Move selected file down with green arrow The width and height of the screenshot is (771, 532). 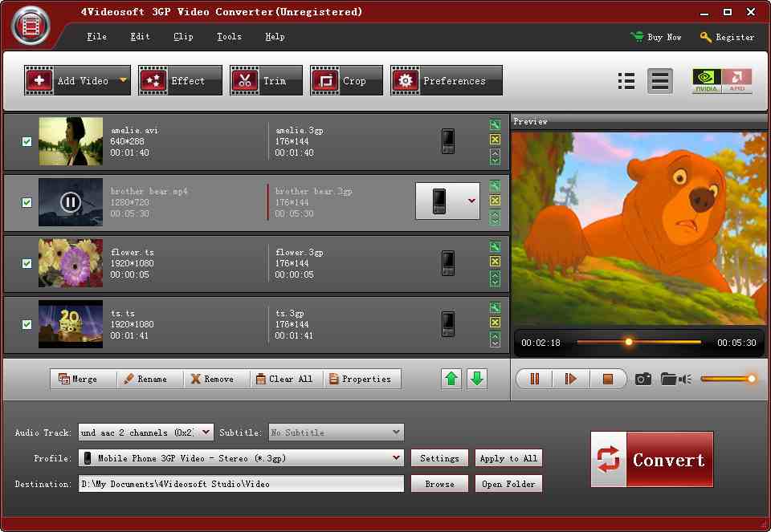[x=477, y=379]
